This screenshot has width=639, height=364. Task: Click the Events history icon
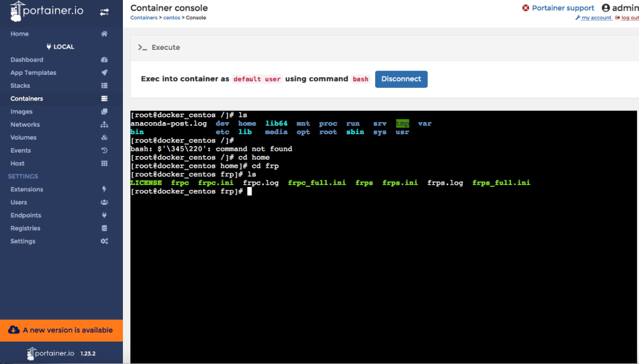click(104, 151)
